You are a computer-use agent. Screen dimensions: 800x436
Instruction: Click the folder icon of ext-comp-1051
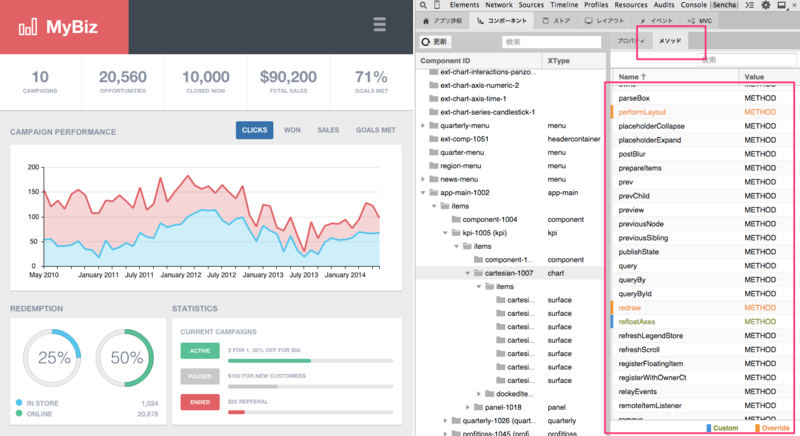click(x=434, y=139)
